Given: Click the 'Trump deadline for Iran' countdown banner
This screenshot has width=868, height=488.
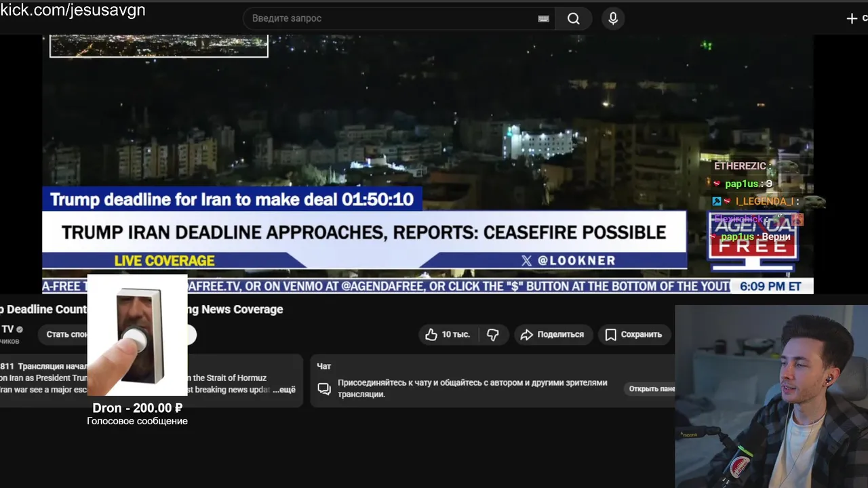Looking at the screenshot, I should tap(232, 199).
